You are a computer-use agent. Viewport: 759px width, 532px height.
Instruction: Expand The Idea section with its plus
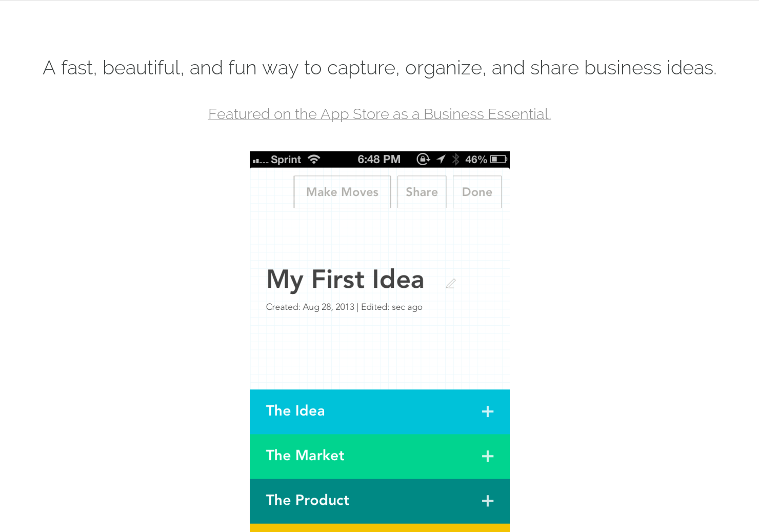(x=488, y=411)
